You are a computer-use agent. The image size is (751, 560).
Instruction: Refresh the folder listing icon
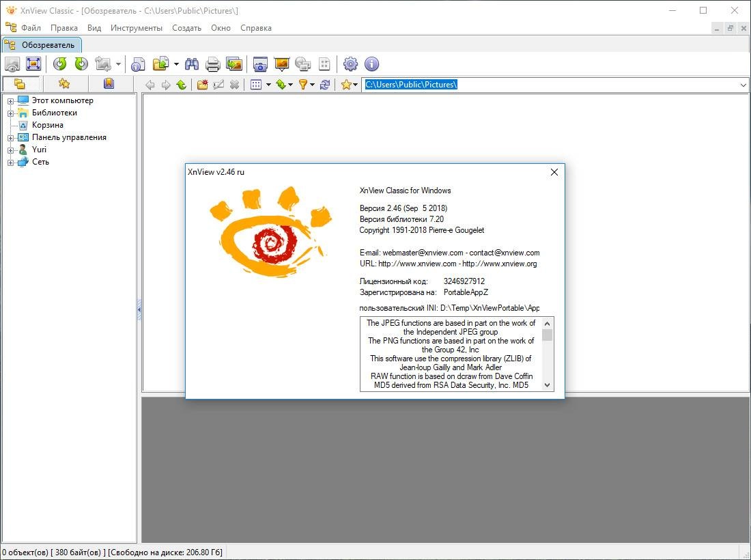click(x=325, y=85)
